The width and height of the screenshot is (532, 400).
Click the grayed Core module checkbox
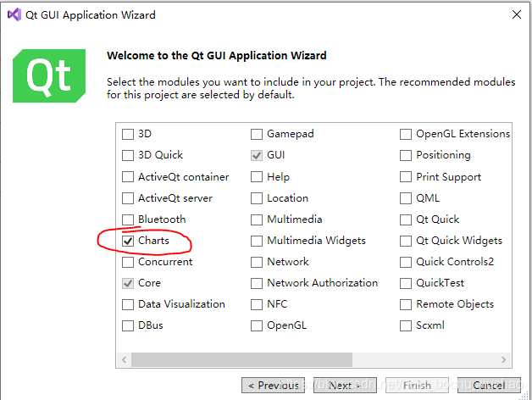pyautogui.click(x=128, y=283)
